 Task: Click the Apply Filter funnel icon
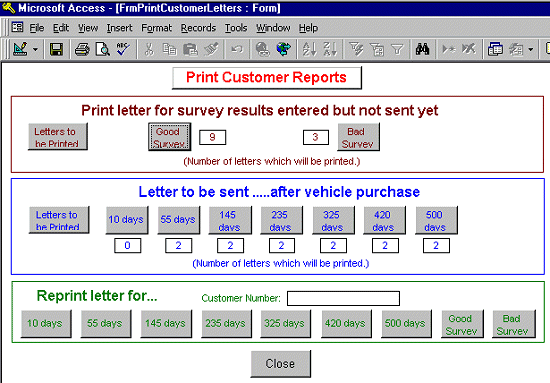pos(397,49)
